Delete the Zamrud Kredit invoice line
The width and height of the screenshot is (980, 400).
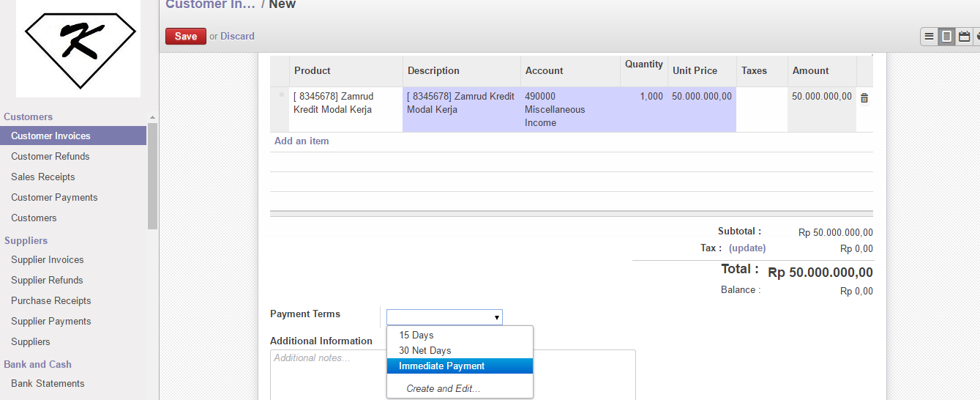click(864, 97)
